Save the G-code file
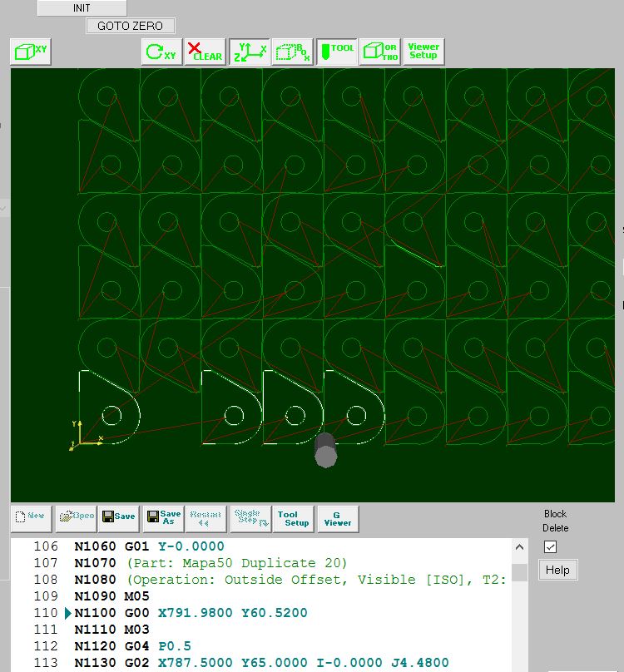The image size is (624, 672). coord(118,516)
